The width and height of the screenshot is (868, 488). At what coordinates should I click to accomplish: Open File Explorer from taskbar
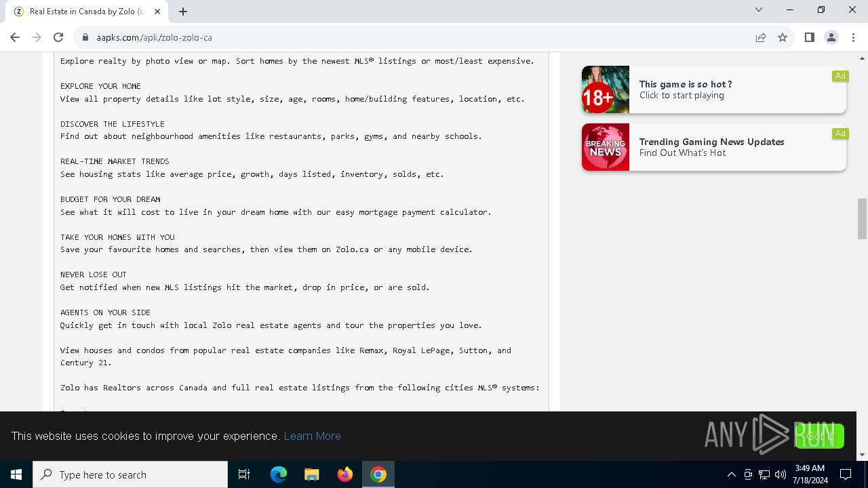point(312,474)
